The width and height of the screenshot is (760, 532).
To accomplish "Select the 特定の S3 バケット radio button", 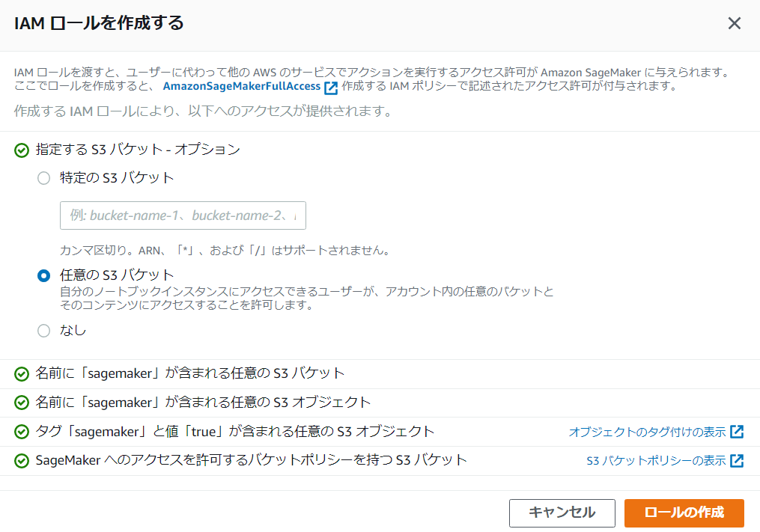I will (43, 178).
